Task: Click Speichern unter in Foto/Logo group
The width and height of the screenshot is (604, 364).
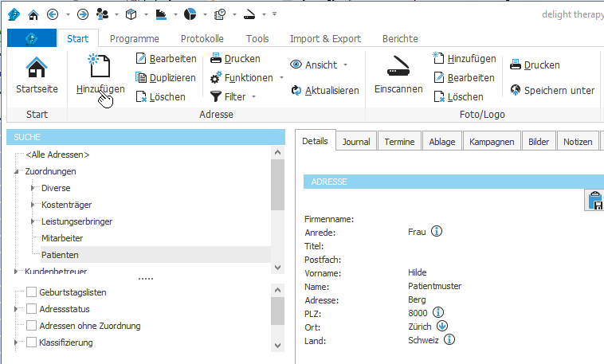Action: (552, 90)
